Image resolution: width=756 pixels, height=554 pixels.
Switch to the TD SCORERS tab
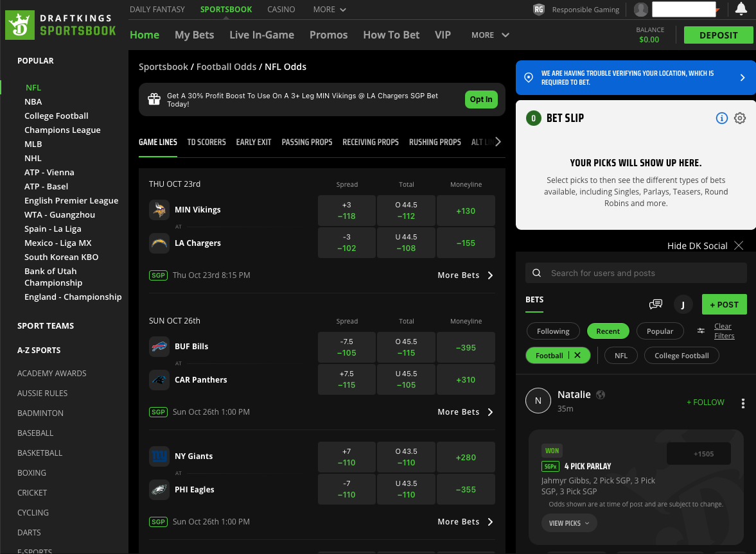206,142
